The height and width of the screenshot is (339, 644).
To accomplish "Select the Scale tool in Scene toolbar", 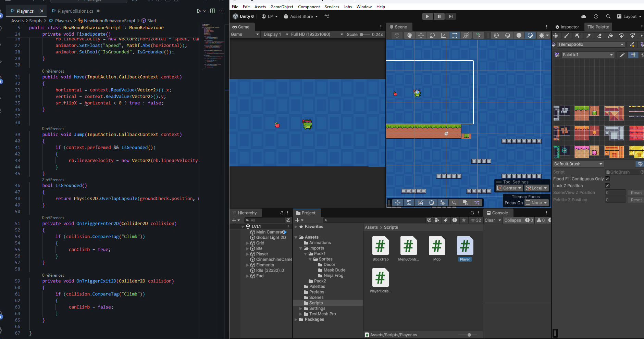I will click(x=443, y=35).
